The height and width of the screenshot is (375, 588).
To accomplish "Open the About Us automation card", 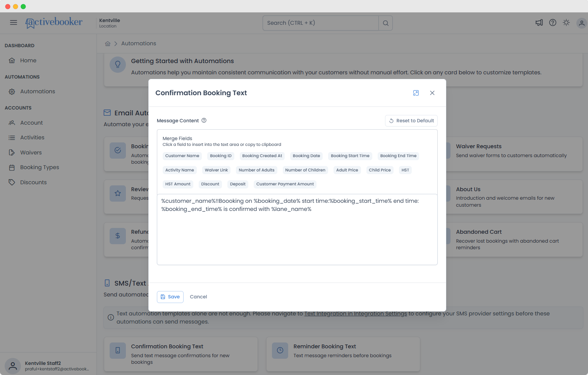I will click(x=514, y=197).
